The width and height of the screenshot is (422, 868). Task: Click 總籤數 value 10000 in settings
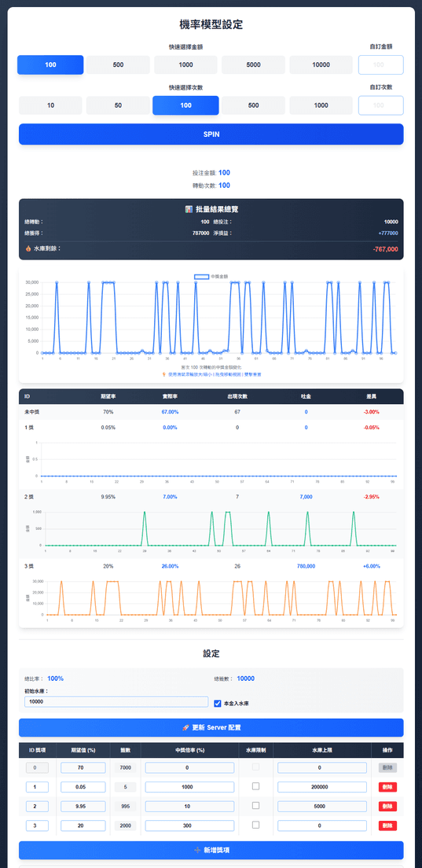pos(245,678)
